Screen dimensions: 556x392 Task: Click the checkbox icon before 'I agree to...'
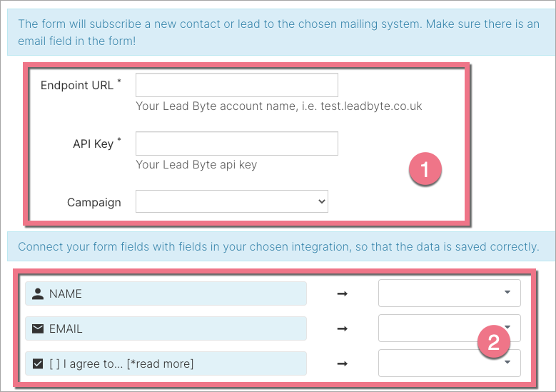pyautogui.click(x=37, y=364)
